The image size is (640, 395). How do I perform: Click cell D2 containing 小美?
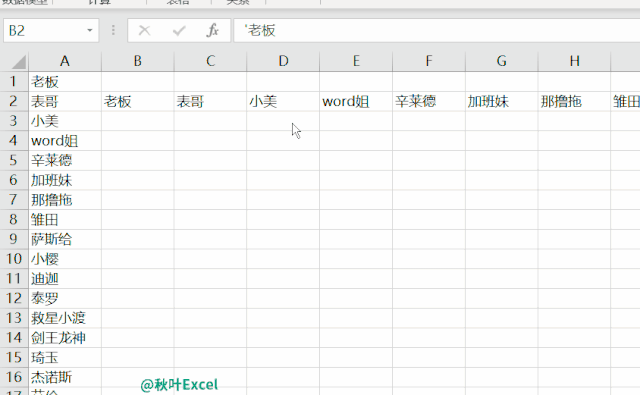(283, 101)
